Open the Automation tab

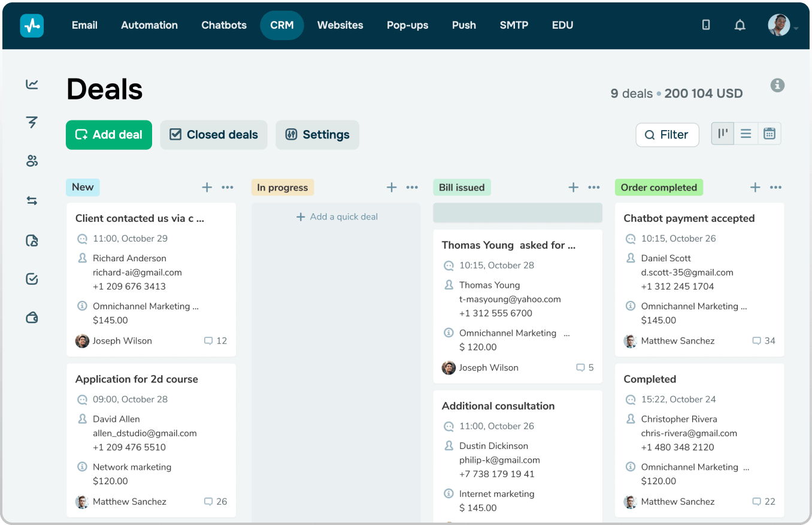[x=149, y=25]
